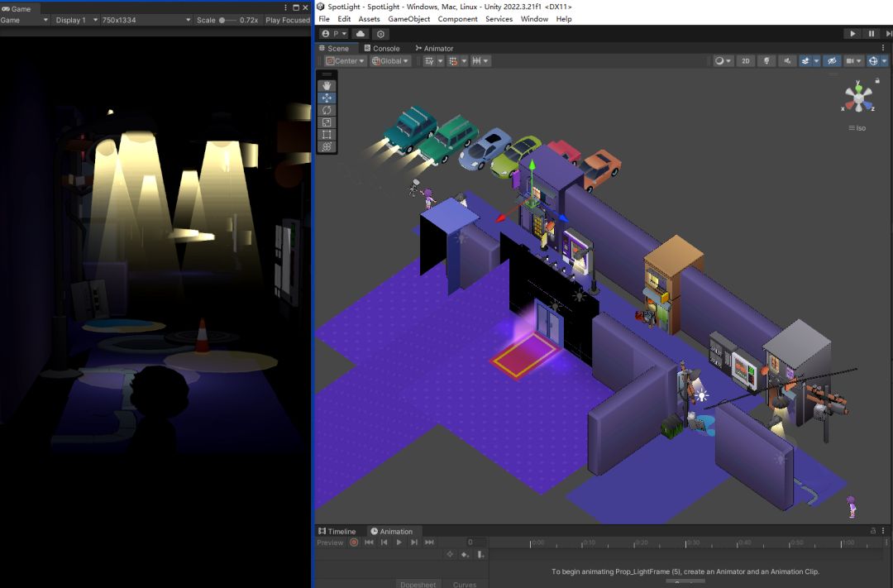Adjust the Game view Scale slider
Viewport: 893px width, 588px height.
tap(227, 20)
